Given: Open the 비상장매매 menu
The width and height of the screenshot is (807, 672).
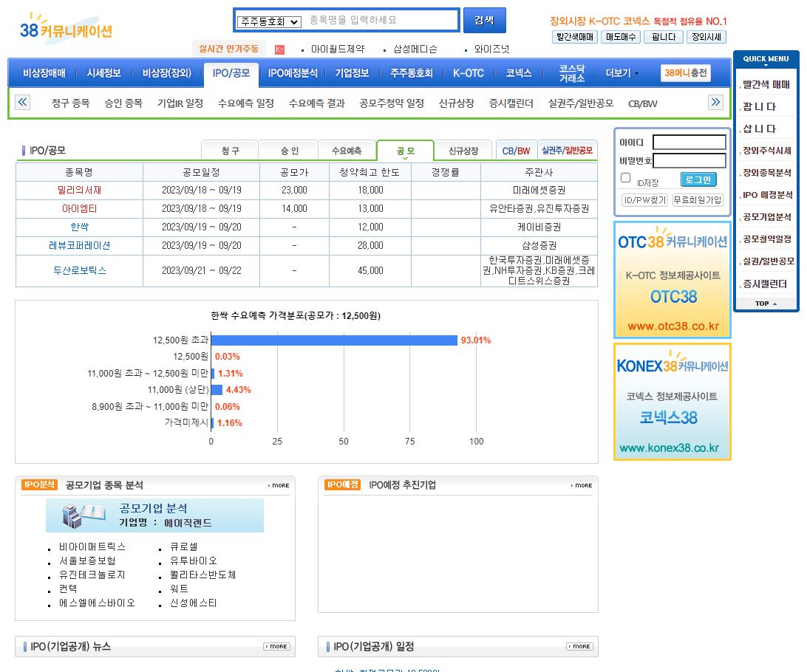Looking at the screenshot, I should coord(44,73).
